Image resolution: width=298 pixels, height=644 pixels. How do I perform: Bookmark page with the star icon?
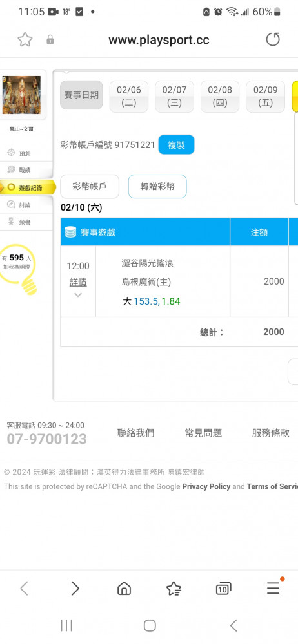(25, 40)
